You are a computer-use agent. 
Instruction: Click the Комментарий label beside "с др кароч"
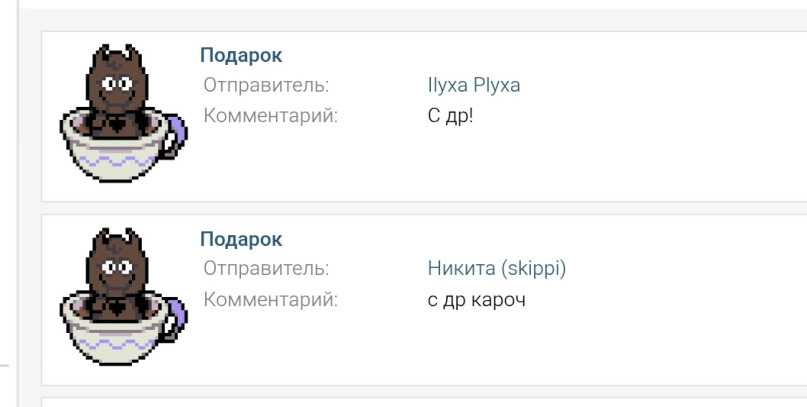click(x=271, y=299)
